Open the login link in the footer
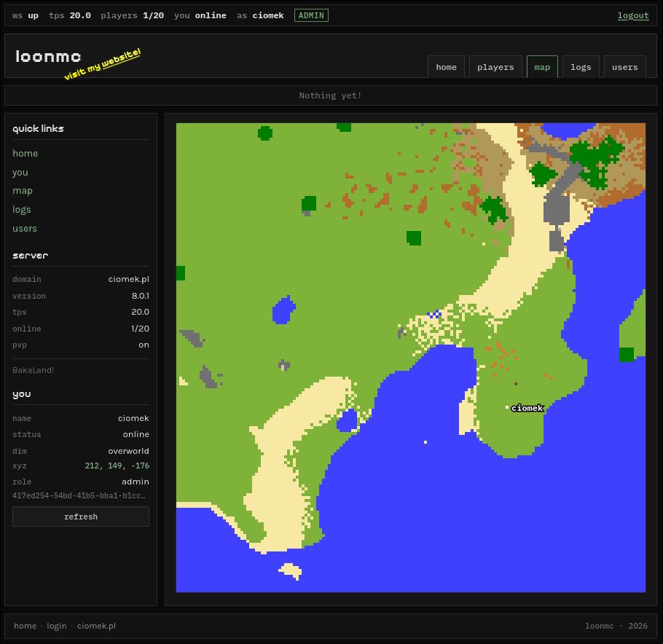 pyautogui.click(x=57, y=626)
